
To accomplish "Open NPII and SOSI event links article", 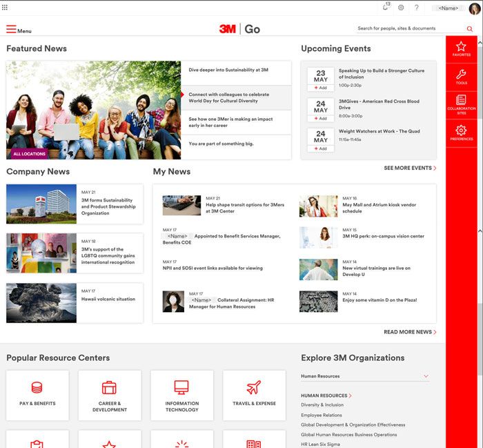I will 213,268.
